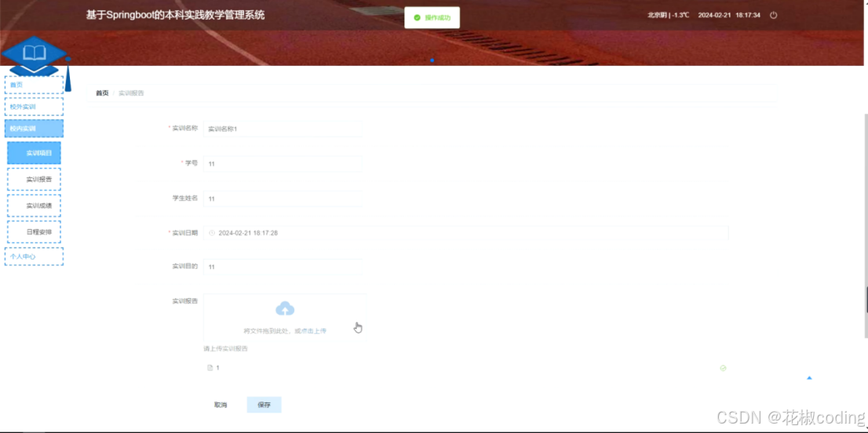Click the weather text -1.3℃
Viewport: 868px width, 433px height.
(681, 15)
